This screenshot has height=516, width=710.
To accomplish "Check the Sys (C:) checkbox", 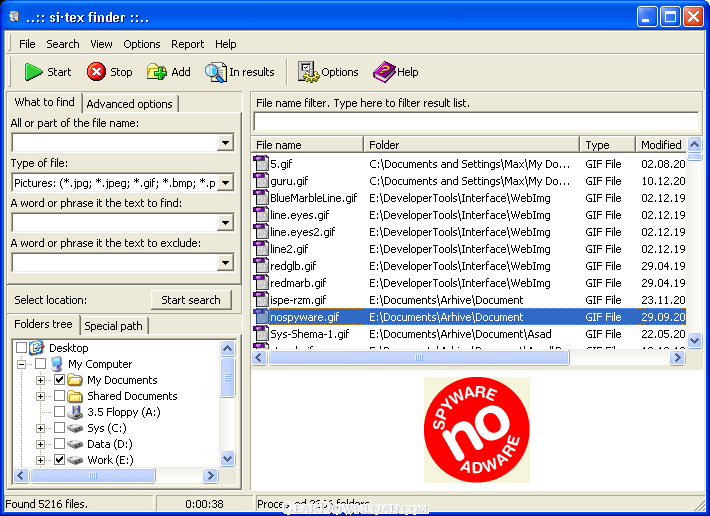I will click(x=59, y=428).
